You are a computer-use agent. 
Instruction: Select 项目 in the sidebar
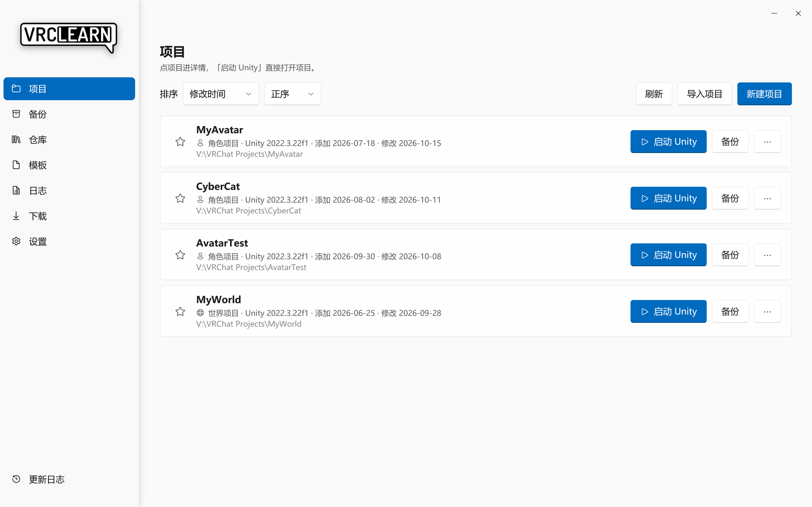coord(69,89)
